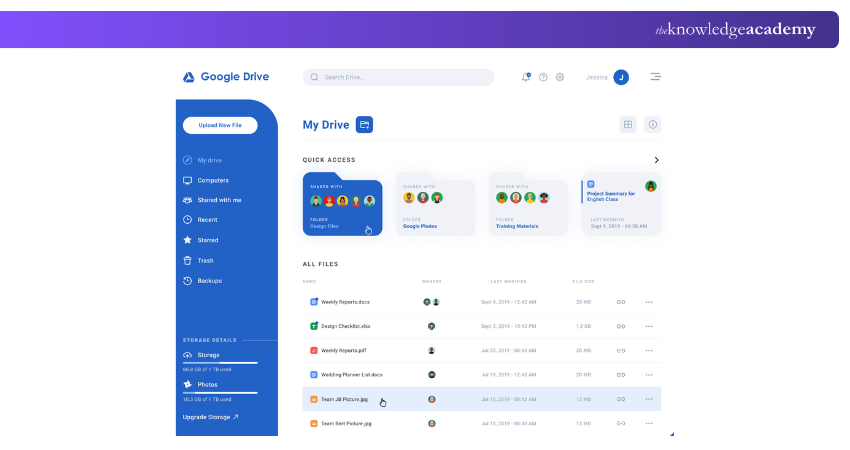Open the notifications bell
Viewport: 850px width, 450px height.
526,77
